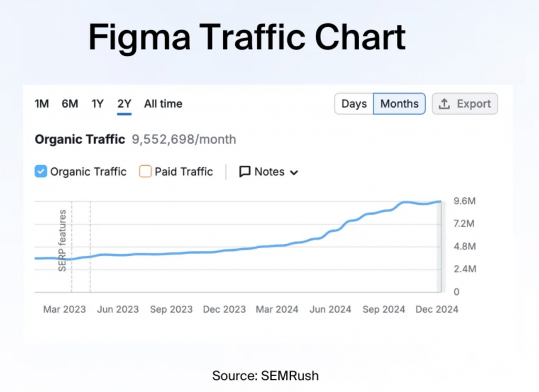Click the 7.2M y-axis value

point(464,224)
